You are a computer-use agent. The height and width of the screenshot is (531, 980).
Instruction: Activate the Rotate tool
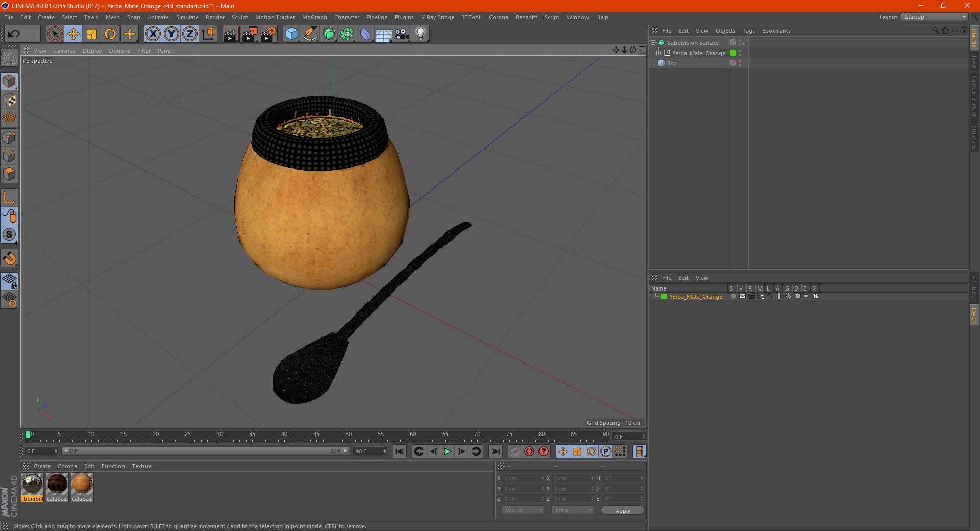point(110,34)
